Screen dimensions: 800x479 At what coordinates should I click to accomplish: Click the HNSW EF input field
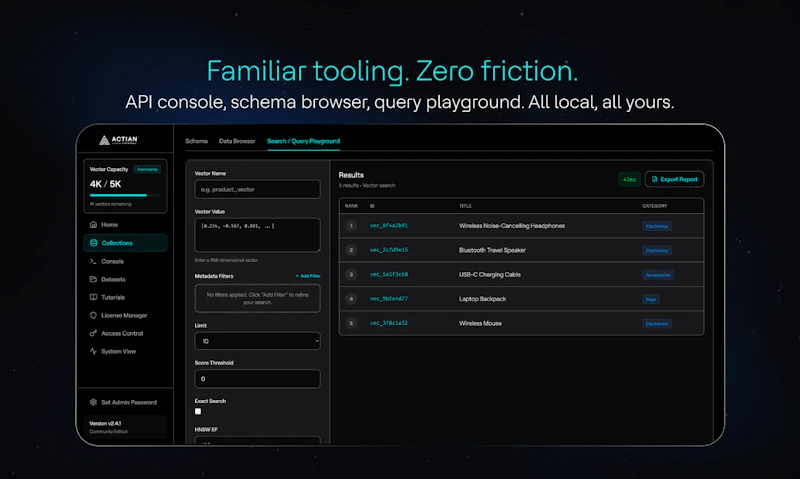pyautogui.click(x=258, y=440)
